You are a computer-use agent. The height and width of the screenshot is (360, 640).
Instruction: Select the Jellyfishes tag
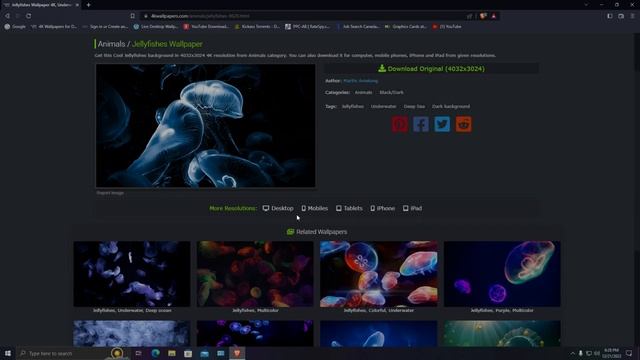pyautogui.click(x=353, y=107)
